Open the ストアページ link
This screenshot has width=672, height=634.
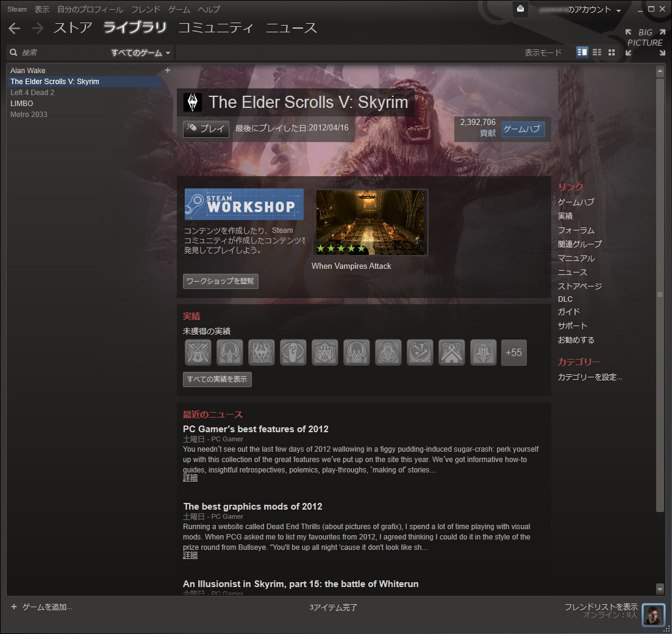point(580,286)
